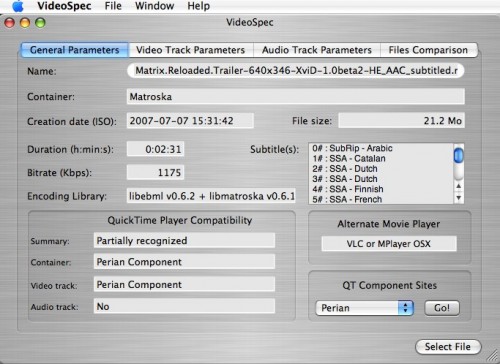500x364 pixels.
Task: Click the subtitles list scroll down arrow
Action: [459, 198]
